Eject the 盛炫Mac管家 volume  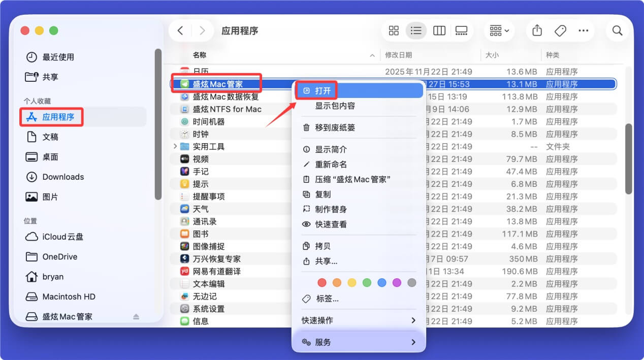pyautogui.click(x=135, y=316)
